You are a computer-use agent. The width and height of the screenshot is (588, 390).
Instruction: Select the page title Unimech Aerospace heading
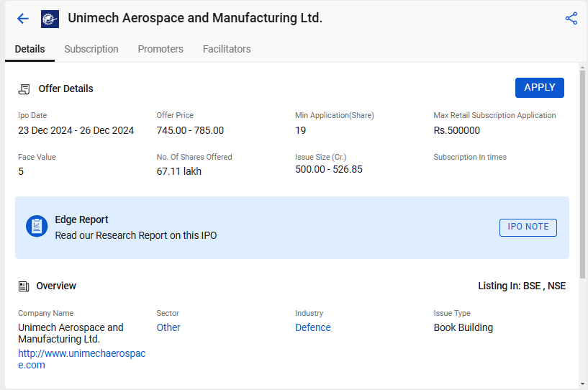click(x=195, y=18)
